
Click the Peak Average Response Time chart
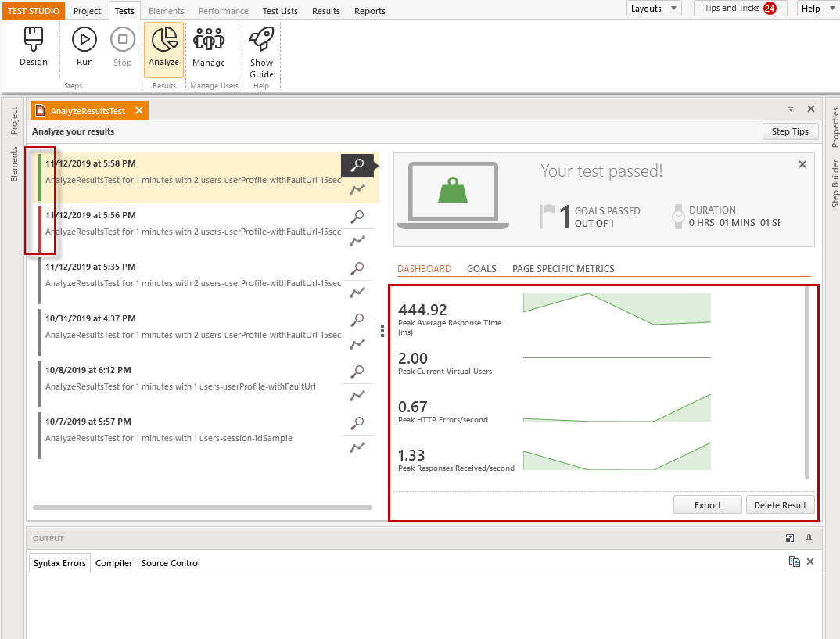[x=616, y=308]
